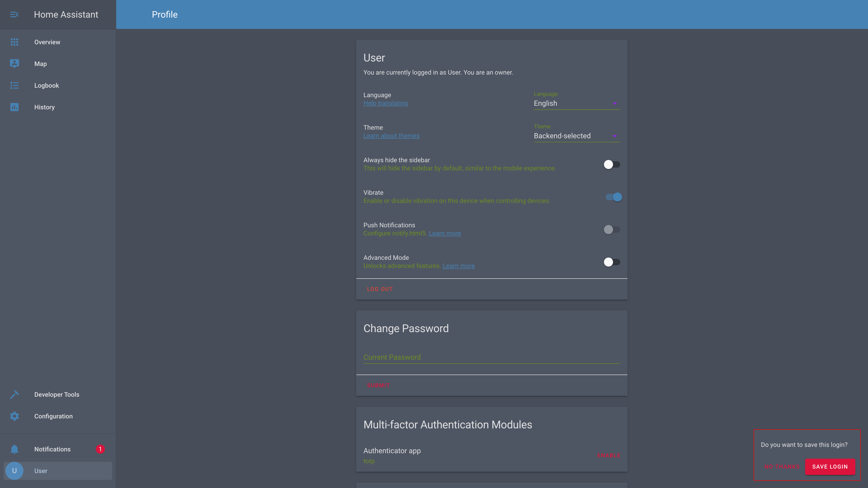Open the Language dropdown

click(576, 103)
